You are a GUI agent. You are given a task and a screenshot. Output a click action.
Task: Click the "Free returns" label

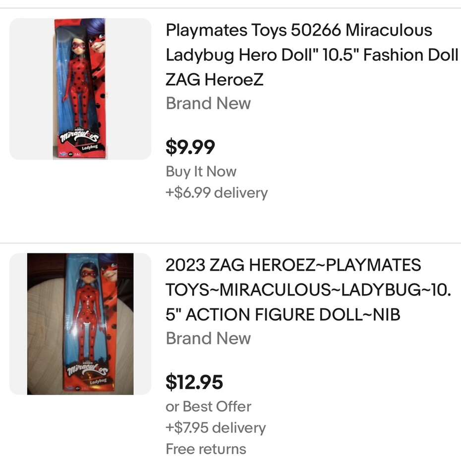[x=206, y=449]
